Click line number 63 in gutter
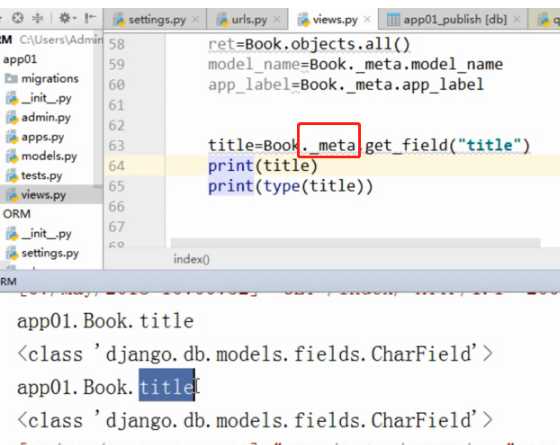The image size is (560, 445). [x=116, y=146]
